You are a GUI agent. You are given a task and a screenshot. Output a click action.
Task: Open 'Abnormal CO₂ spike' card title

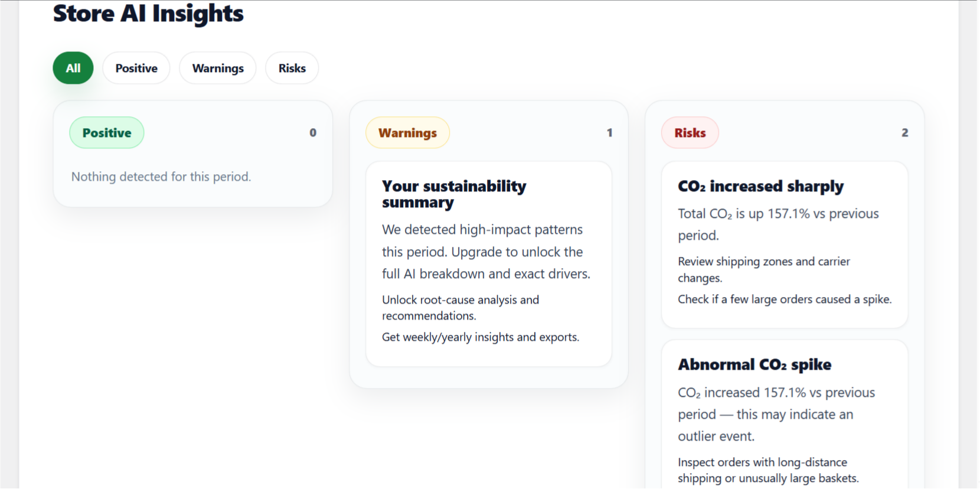[x=754, y=365]
